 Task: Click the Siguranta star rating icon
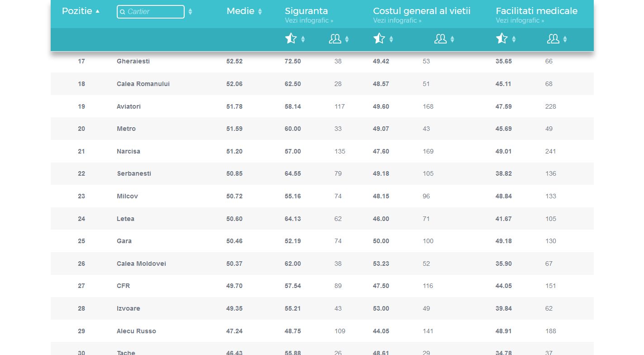[291, 39]
